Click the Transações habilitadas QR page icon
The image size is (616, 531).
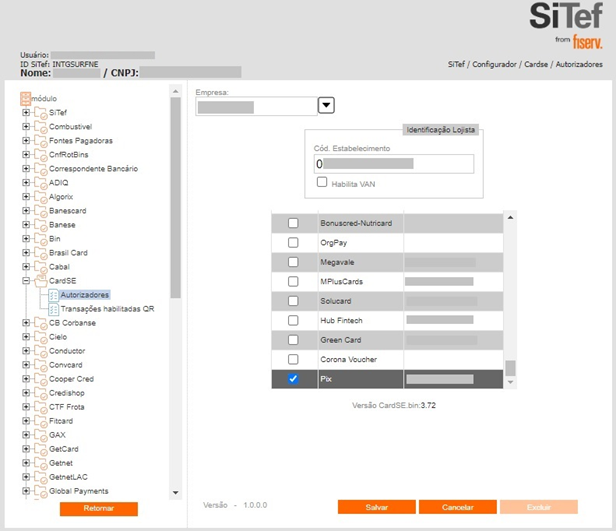[53, 309]
